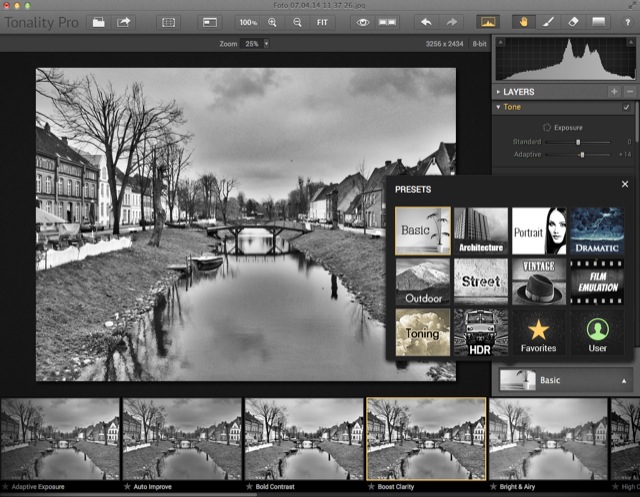Select the Brush tool in toolbar
Image resolution: width=640 pixels, height=497 pixels.
(x=547, y=21)
